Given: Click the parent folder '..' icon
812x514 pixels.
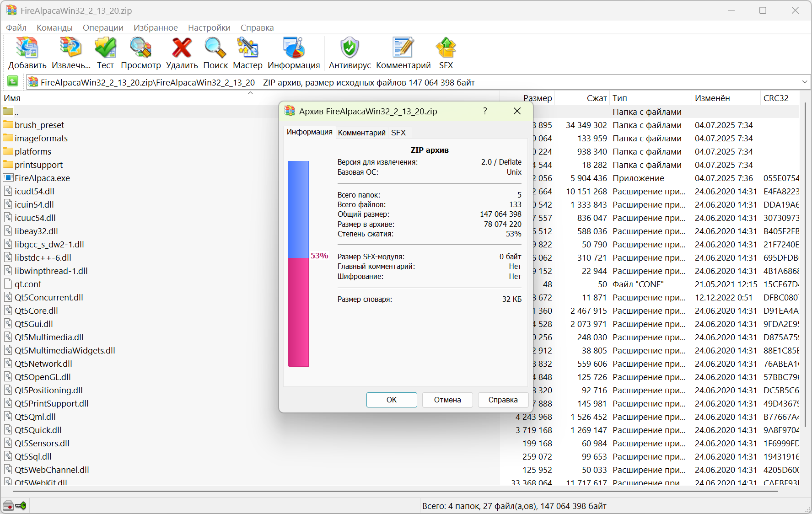Looking at the screenshot, I should (x=8, y=111).
